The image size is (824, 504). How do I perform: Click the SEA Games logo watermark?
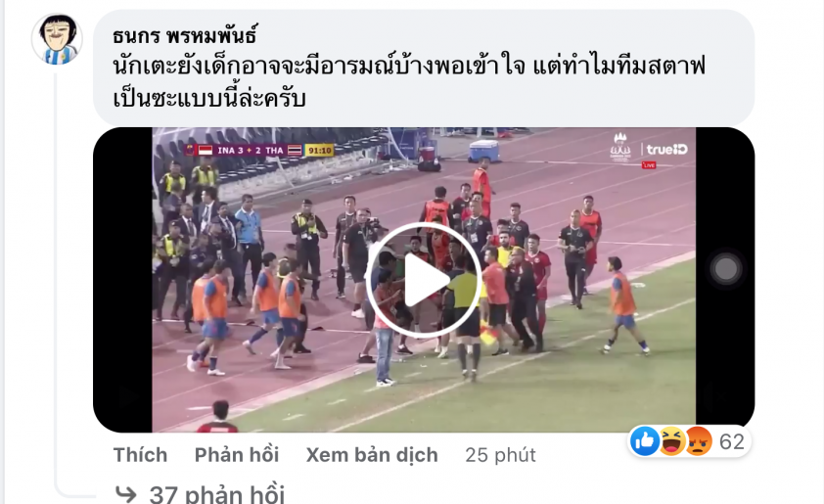point(620,147)
